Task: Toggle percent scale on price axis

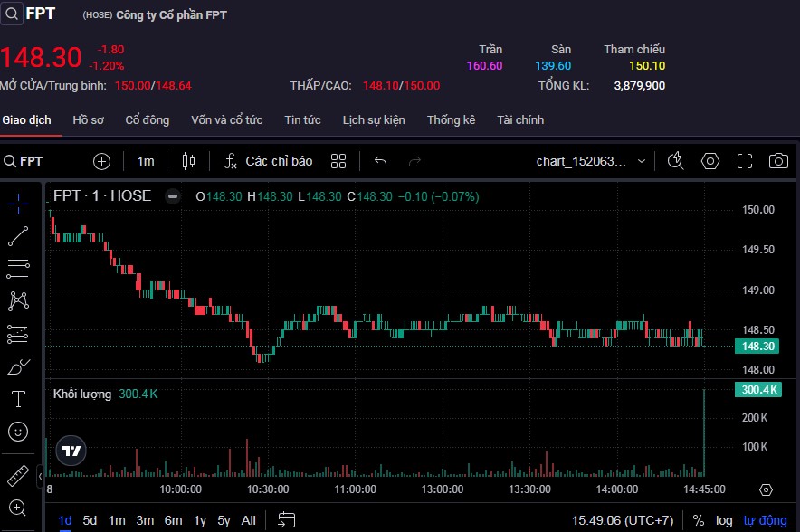Action: (699, 520)
